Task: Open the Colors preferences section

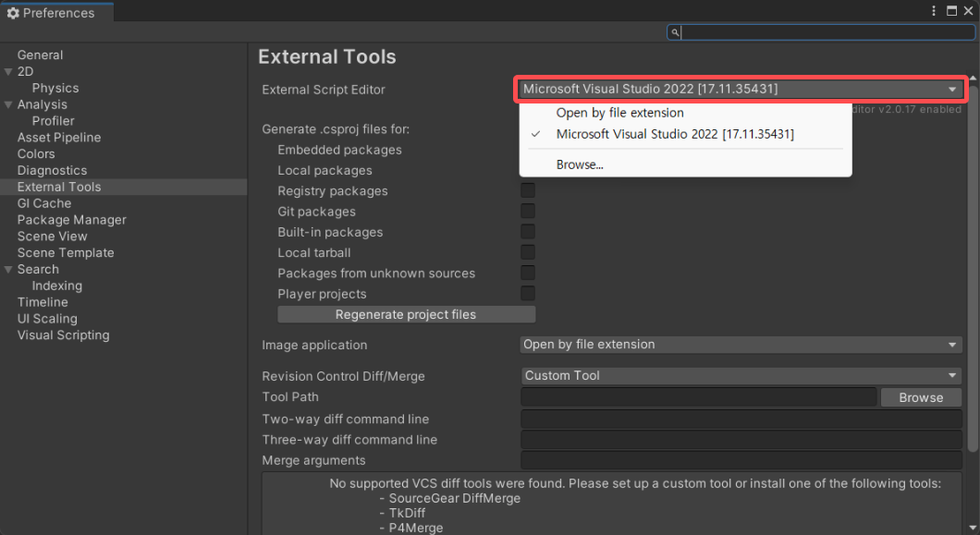Action: pyautogui.click(x=36, y=153)
